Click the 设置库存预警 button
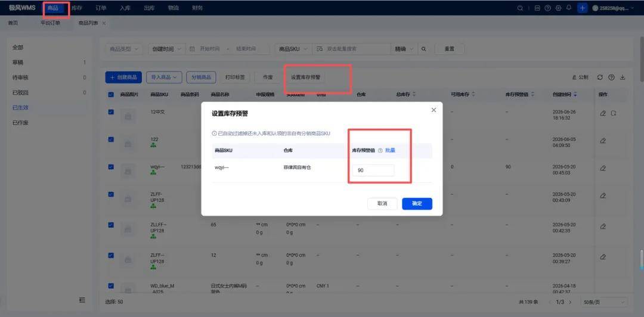Screen dimensions: 644x317 pos(306,77)
